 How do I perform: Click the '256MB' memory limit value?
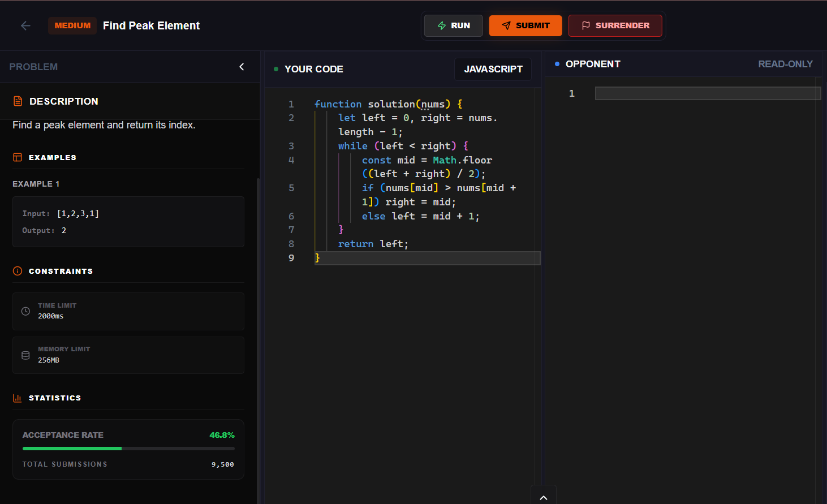[x=49, y=360]
